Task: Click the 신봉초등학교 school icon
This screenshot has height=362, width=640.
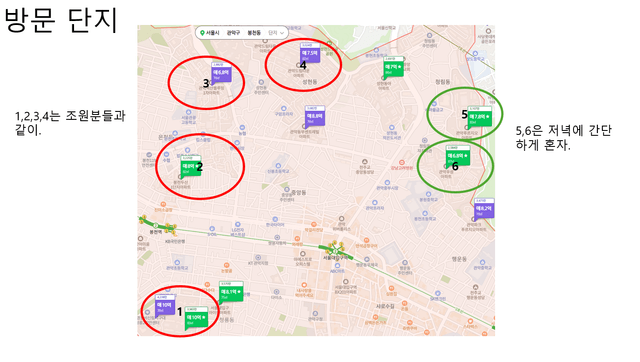Action: pos(278,166)
